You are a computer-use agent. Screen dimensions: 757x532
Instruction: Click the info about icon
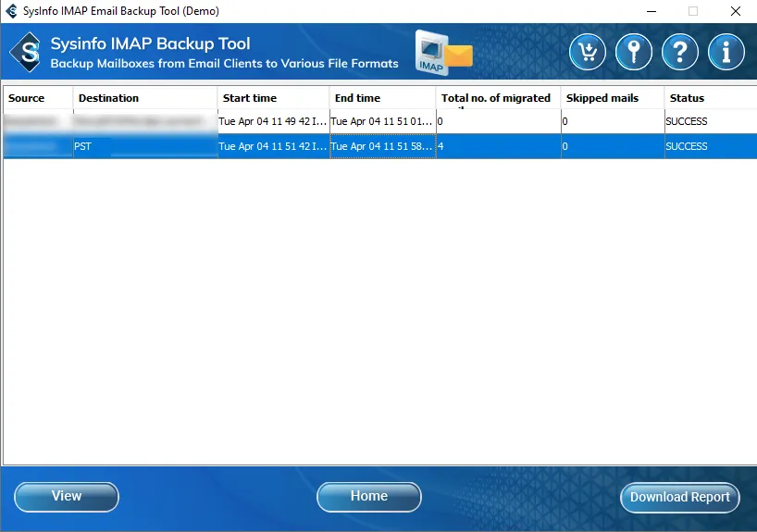pos(726,52)
